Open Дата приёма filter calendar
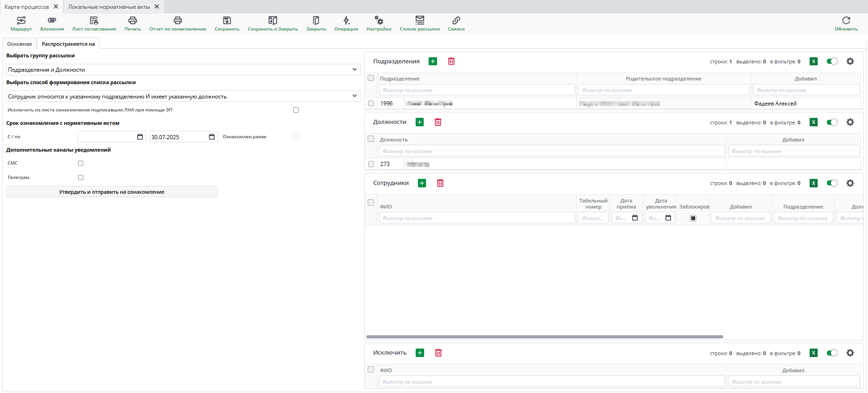 click(635, 218)
